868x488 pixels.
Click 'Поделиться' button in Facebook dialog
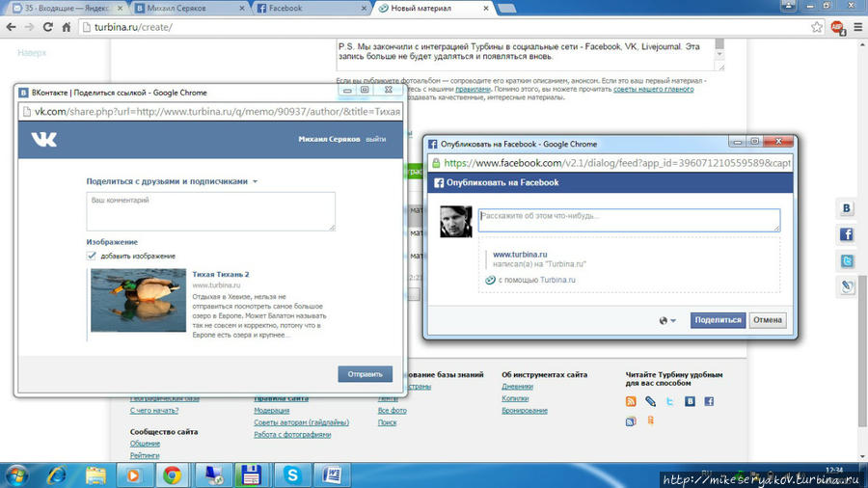(x=718, y=320)
